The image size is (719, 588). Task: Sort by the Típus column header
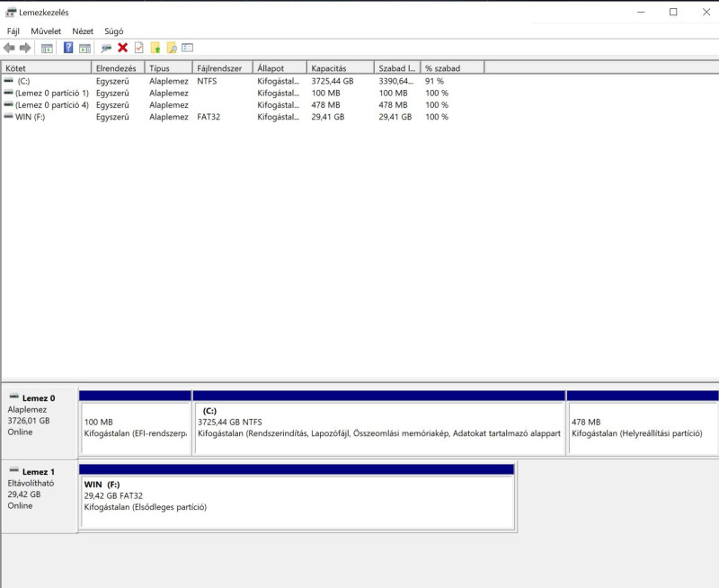pyautogui.click(x=169, y=68)
